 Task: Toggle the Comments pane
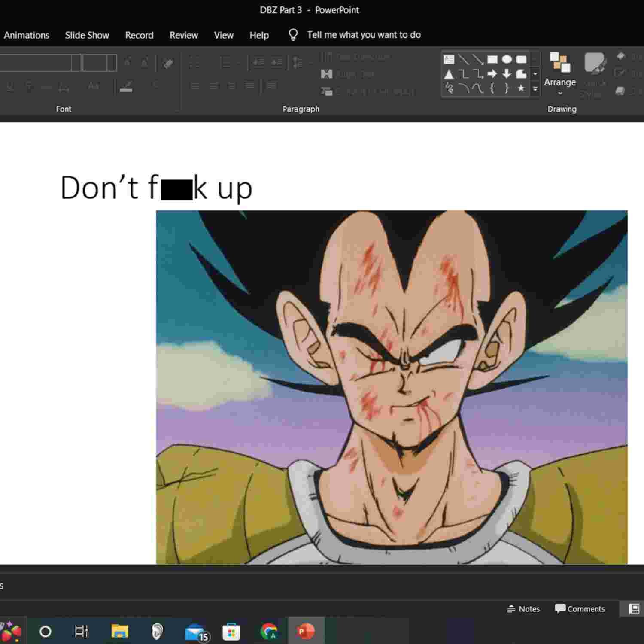580,609
